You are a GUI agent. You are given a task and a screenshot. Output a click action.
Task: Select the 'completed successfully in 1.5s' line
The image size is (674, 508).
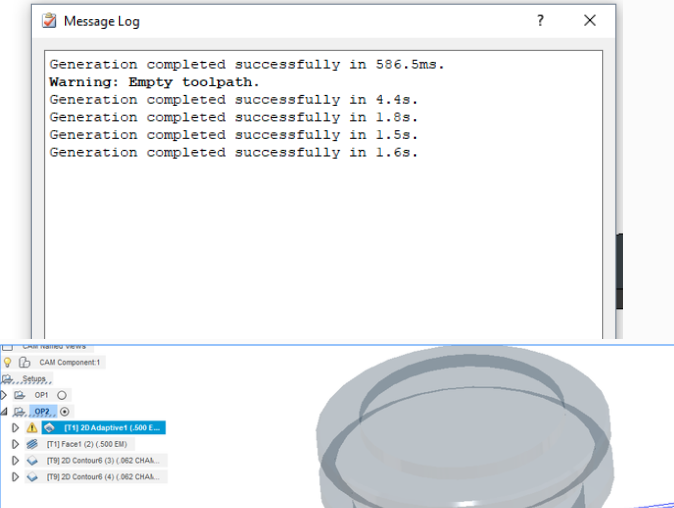click(x=233, y=135)
